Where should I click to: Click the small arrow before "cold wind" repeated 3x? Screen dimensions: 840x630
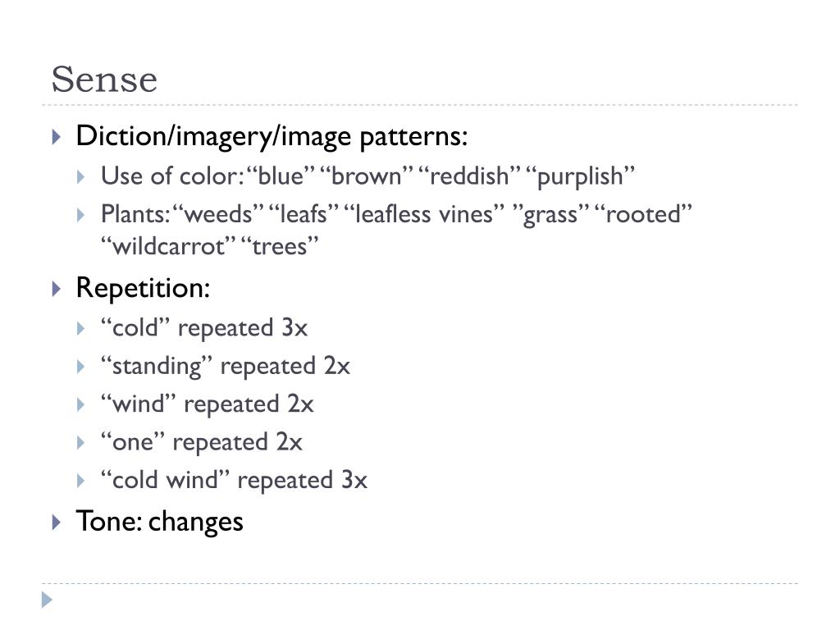(81, 481)
